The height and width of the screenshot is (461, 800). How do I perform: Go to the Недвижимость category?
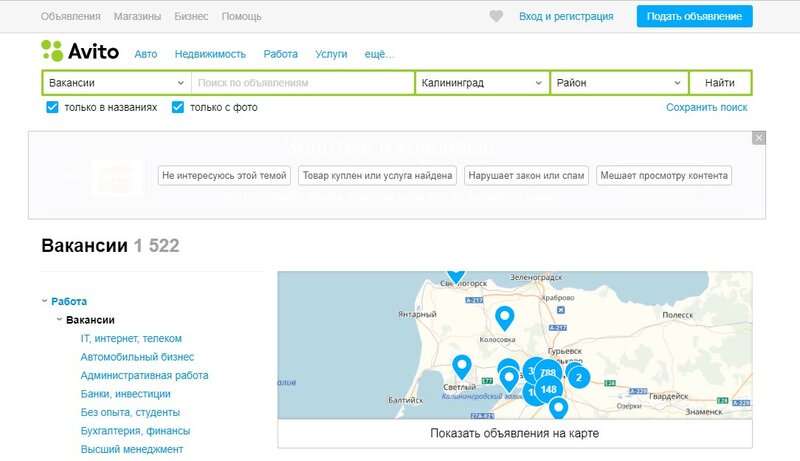pyautogui.click(x=210, y=54)
